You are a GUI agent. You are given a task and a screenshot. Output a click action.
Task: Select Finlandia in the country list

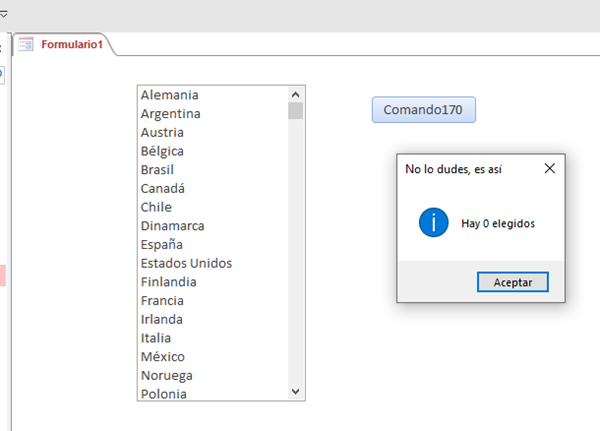[x=212, y=282]
